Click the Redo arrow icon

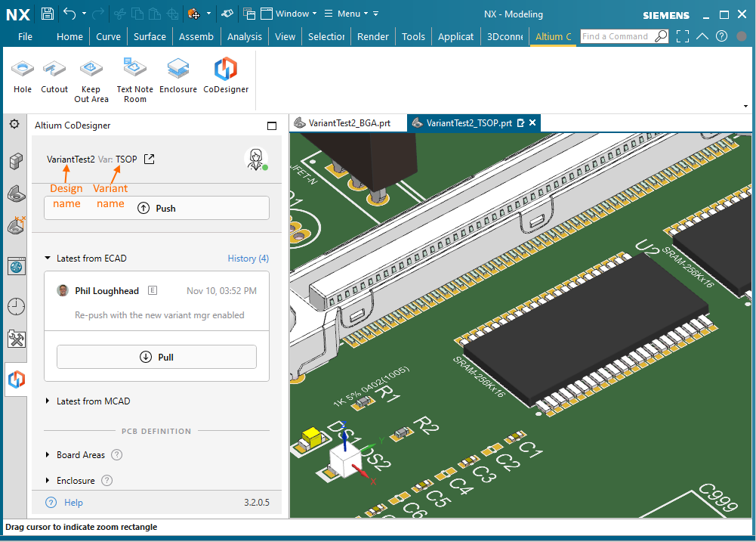(x=98, y=14)
